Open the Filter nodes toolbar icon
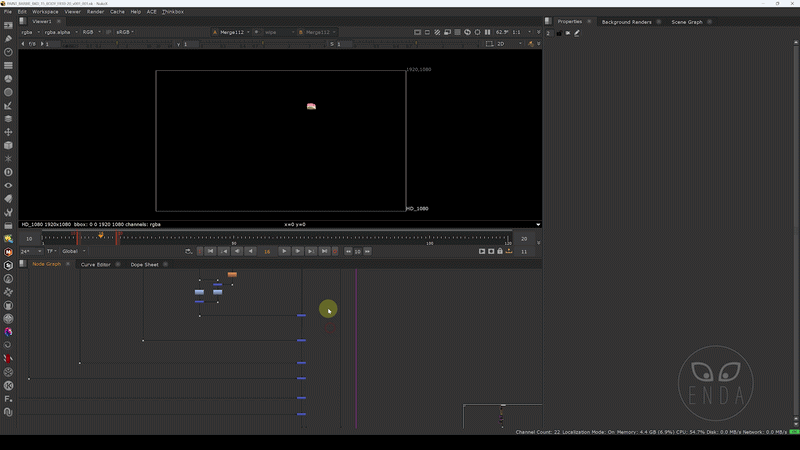The image size is (800, 450). [8, 92]
